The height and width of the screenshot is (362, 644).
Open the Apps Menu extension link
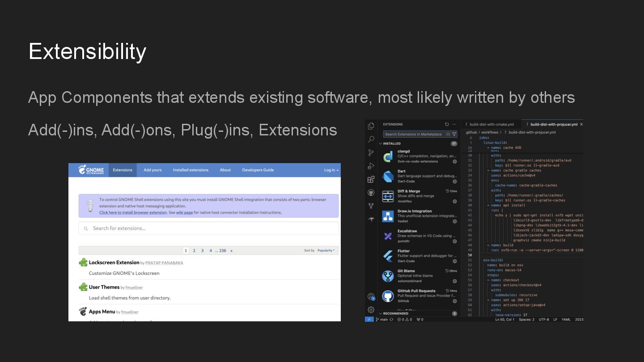click(102, 311)
